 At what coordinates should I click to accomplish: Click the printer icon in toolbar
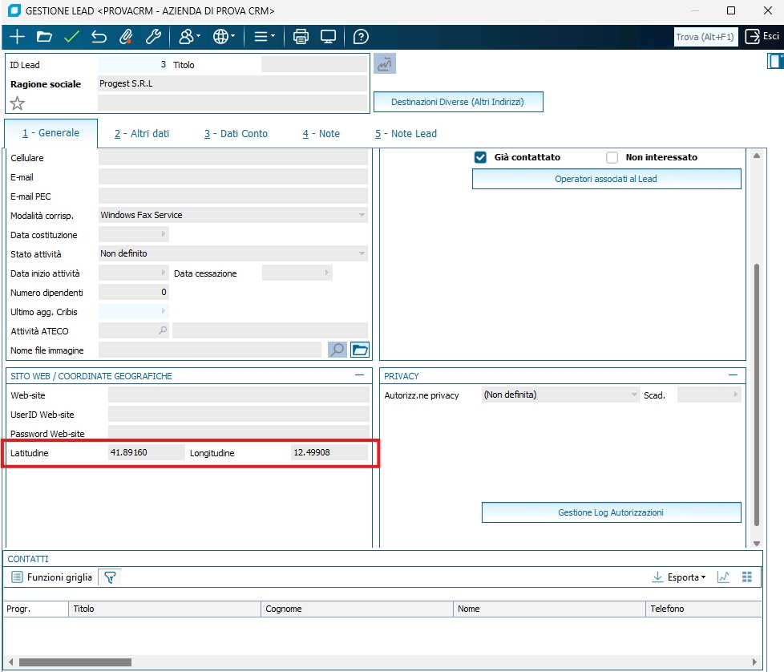tap(301, 37)
